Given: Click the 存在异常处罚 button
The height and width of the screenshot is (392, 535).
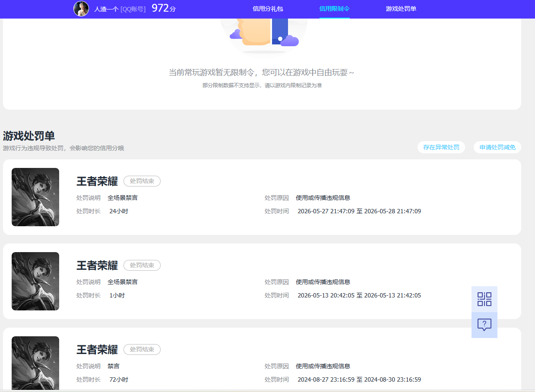Looking at the screenshot, I should point(441,147).
